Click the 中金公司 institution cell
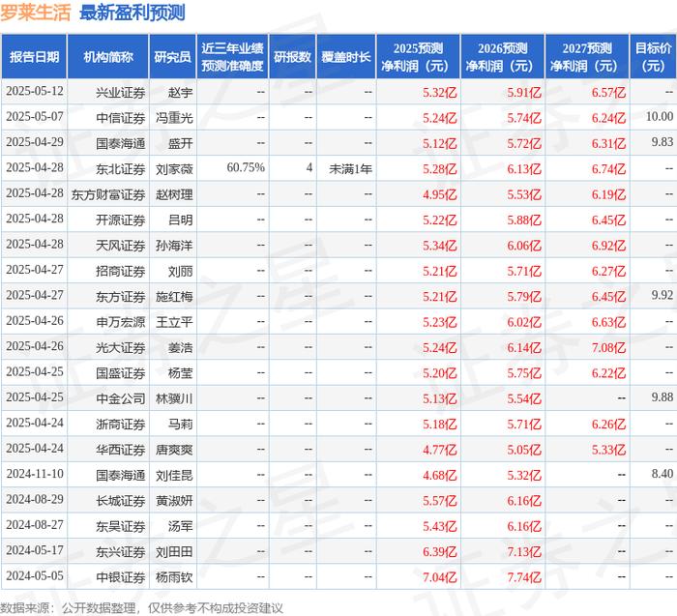 [121, 398]
